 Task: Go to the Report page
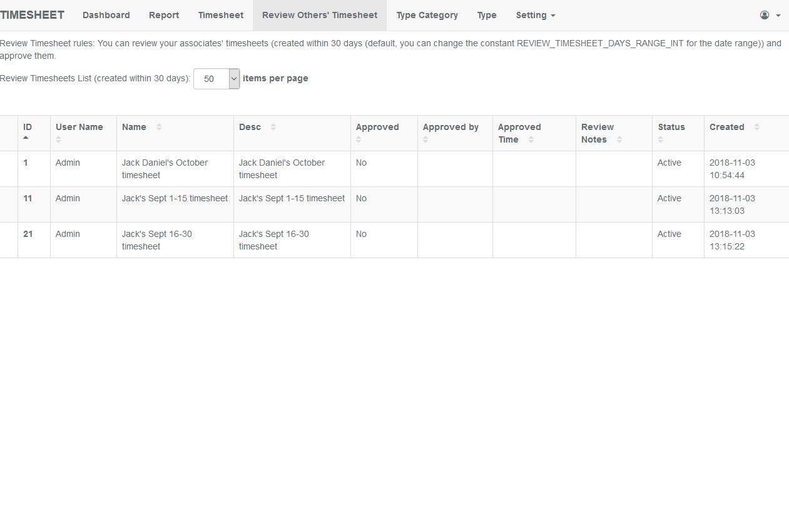[x=163, y=15]
